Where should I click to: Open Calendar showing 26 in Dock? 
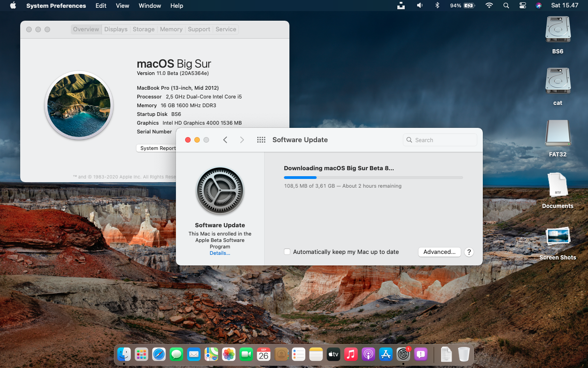click(264, 354)
